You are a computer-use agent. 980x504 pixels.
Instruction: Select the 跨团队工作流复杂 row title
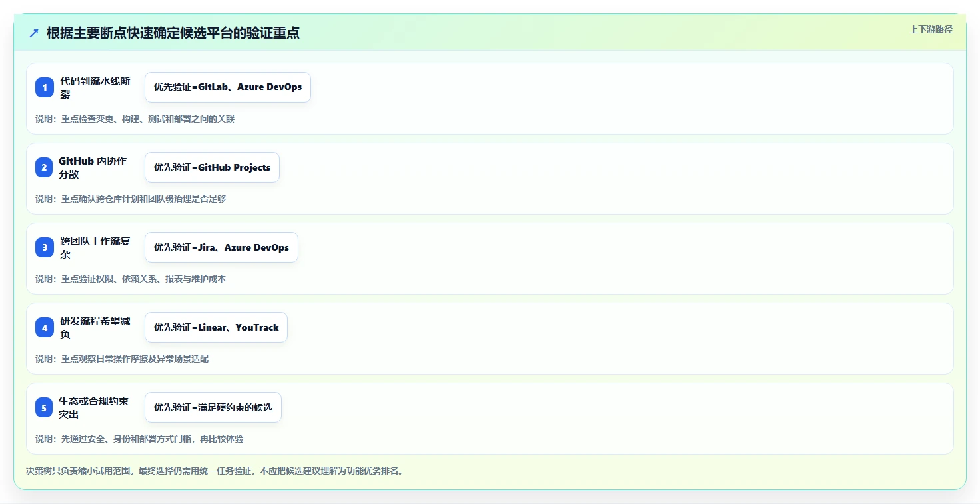tap(95, 247)
